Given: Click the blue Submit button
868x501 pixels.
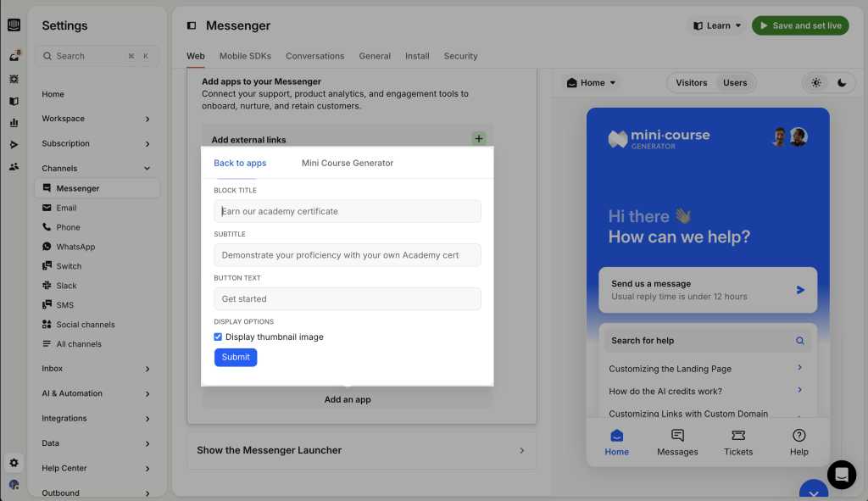Looking at the screenshot, I should tap(236, 357).
